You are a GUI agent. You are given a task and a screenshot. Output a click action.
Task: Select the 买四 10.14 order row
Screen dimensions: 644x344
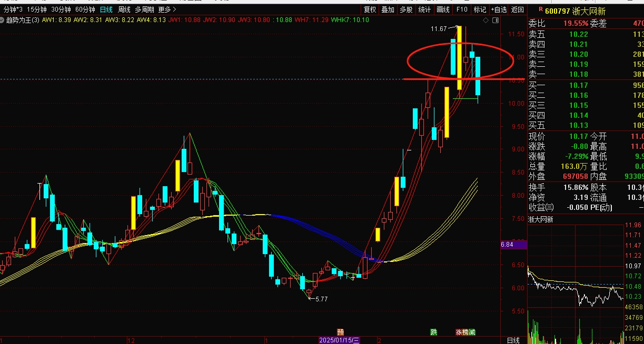coord(586,115)
